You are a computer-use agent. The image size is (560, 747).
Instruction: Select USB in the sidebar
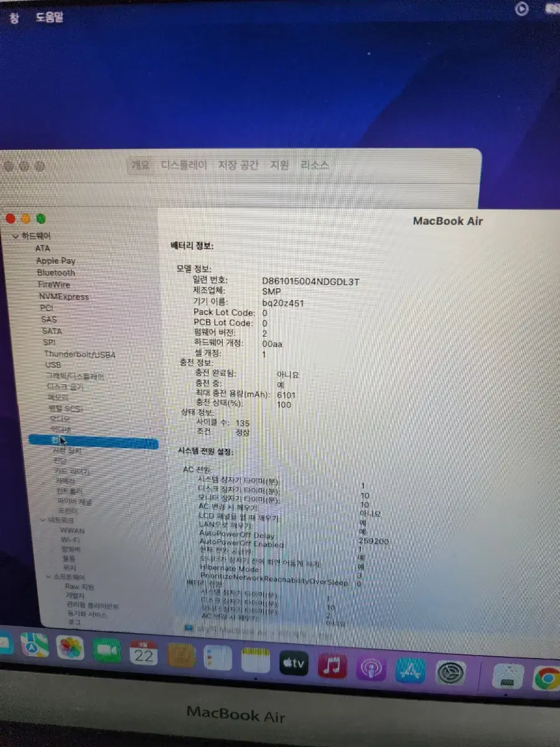click(53, 365)
